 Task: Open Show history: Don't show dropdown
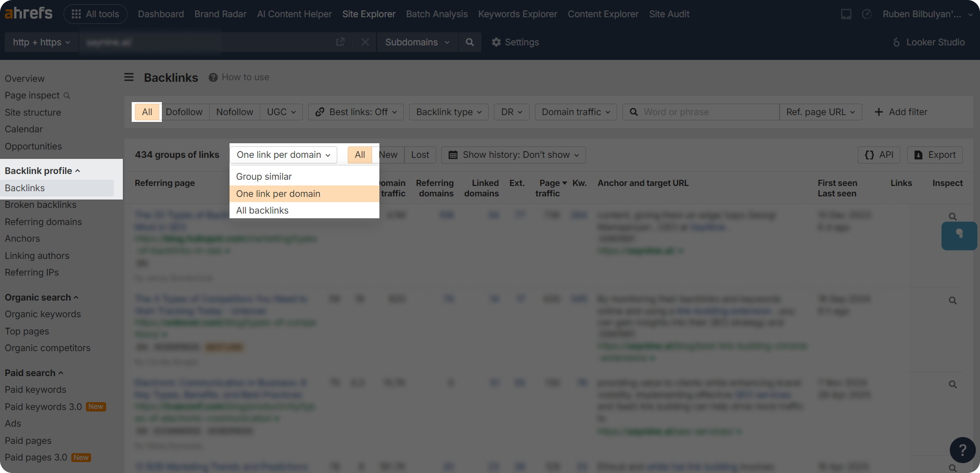coord(514,155)
